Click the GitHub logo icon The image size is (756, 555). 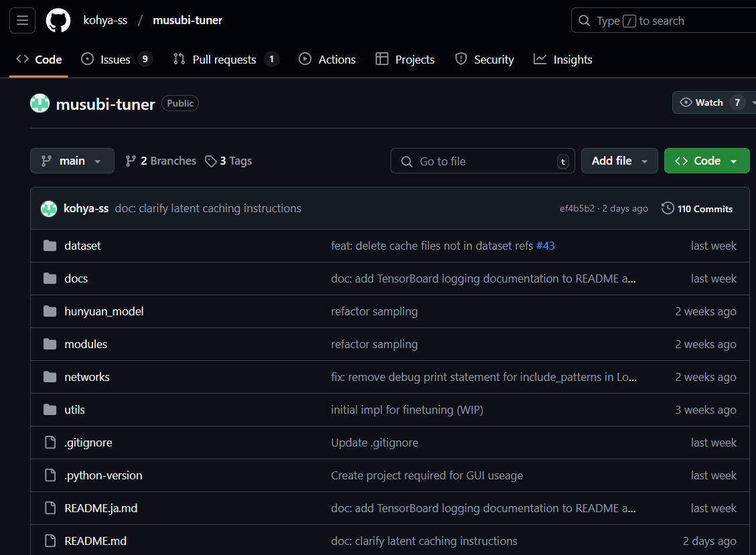(58, 21)
